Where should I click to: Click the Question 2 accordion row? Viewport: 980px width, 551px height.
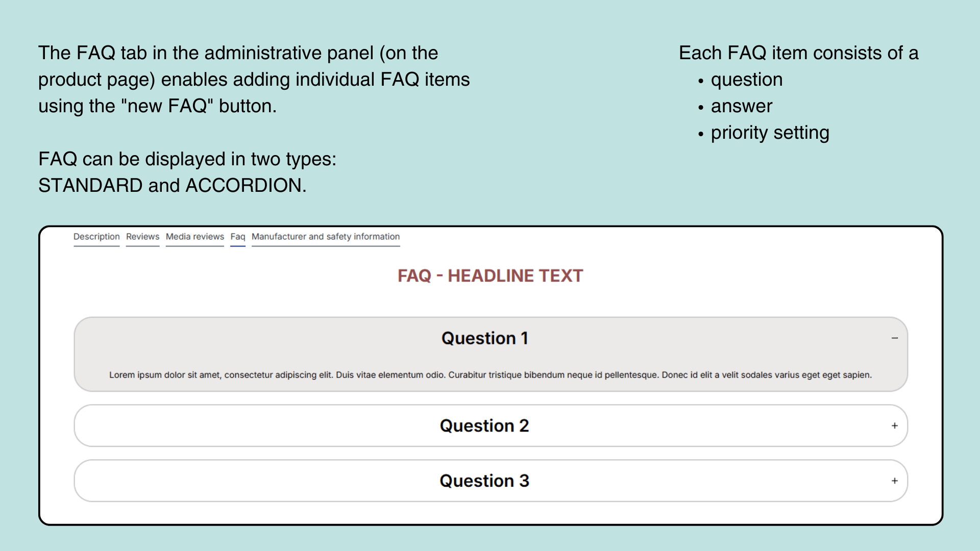(x=491, y=425)
